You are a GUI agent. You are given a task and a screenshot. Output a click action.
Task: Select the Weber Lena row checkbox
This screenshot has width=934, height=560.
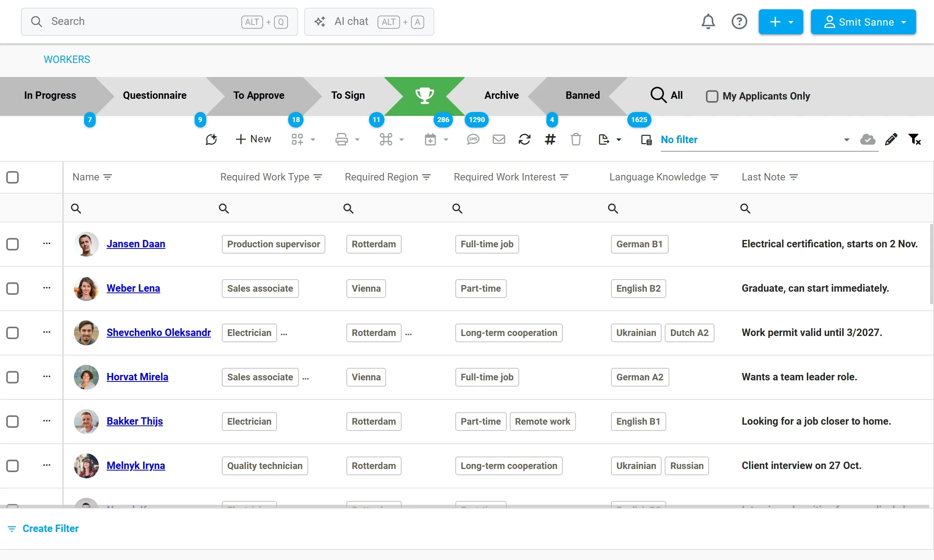pos(12,289)
